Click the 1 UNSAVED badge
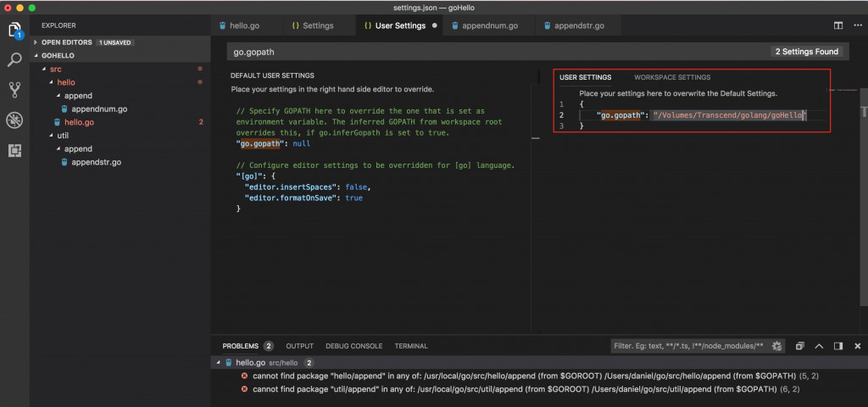 click(115, 42)
